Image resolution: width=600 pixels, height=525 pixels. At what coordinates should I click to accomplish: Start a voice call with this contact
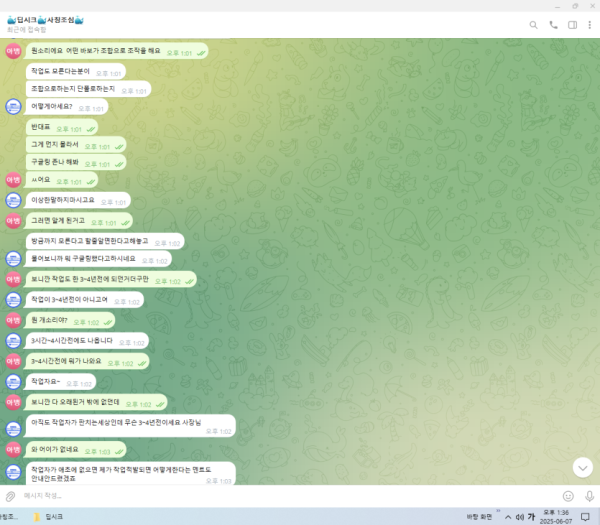click(553, 25)
